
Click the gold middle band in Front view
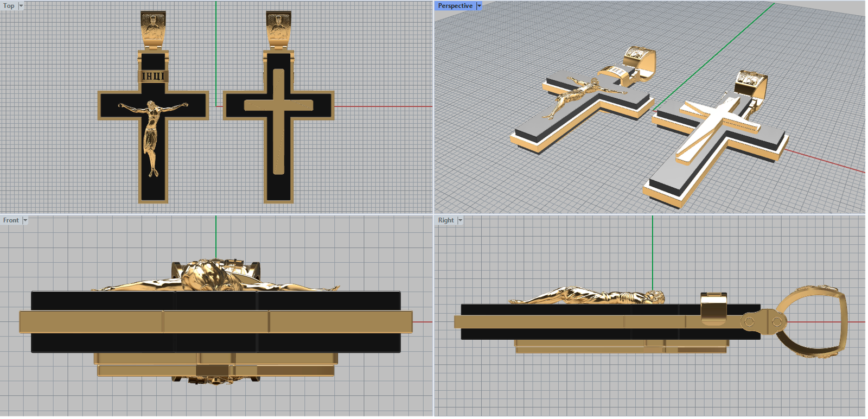(x=216, y=321)
